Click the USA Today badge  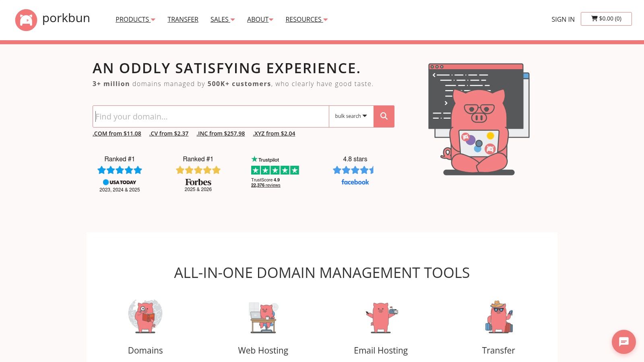click(x=120, y=182)
